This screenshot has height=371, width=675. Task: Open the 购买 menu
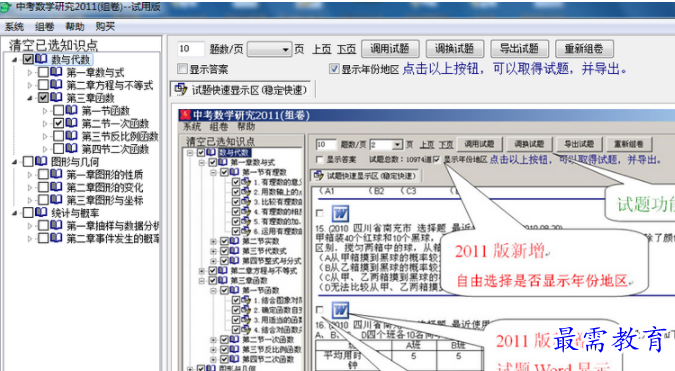tap(105, 27)
